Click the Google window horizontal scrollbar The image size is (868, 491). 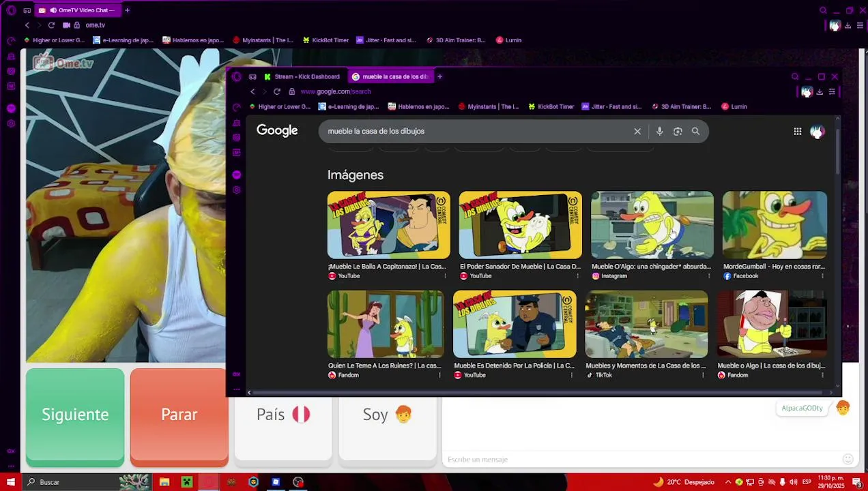pyautogui.click(x=539, y=392)
